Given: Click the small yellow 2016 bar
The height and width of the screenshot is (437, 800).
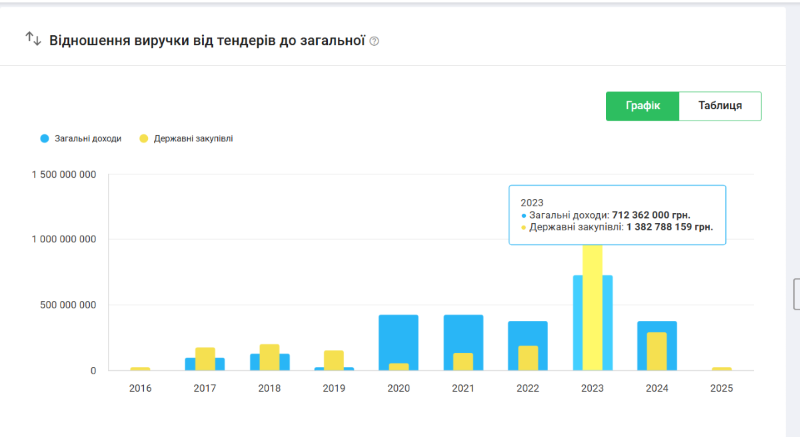Looking at the screenshot, I should (140, 368).
